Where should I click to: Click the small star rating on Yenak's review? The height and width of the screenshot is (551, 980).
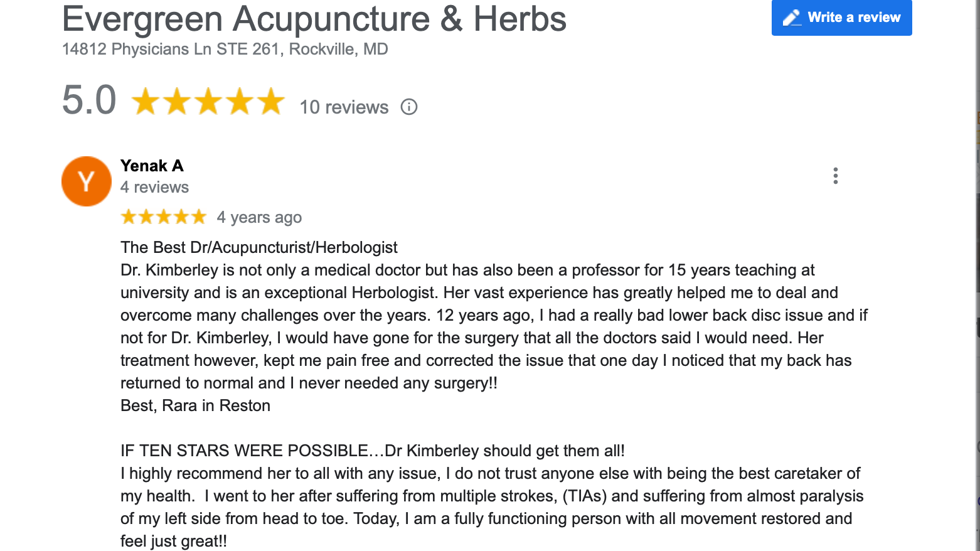pyautogui.click(x=163, y=217)
